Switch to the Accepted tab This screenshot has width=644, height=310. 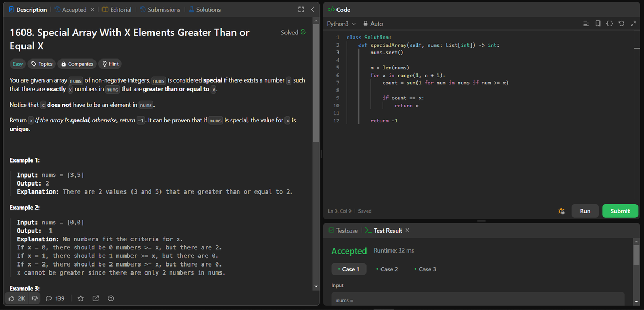[x=70, y=10]
